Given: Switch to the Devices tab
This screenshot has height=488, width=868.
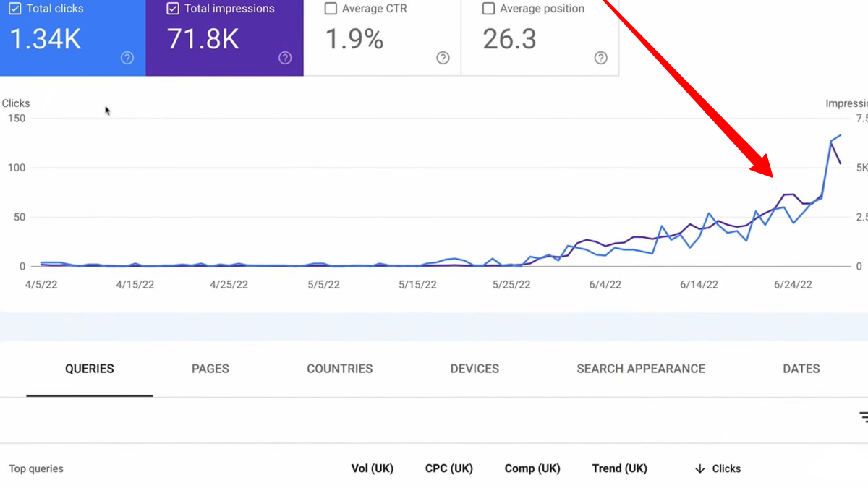Looking at the screenshot, I should click(x=475, y=369).
